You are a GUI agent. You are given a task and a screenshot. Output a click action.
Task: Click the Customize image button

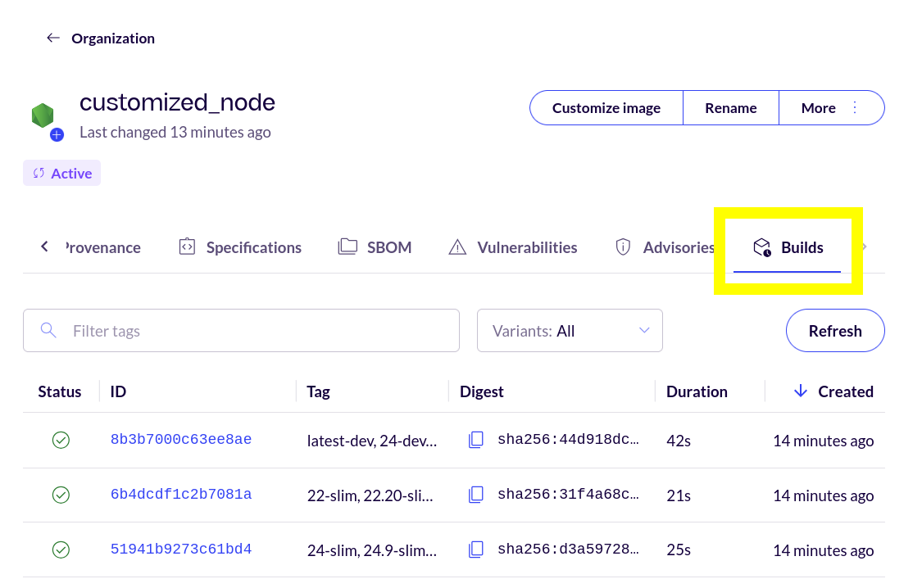(x=606, y=107)
